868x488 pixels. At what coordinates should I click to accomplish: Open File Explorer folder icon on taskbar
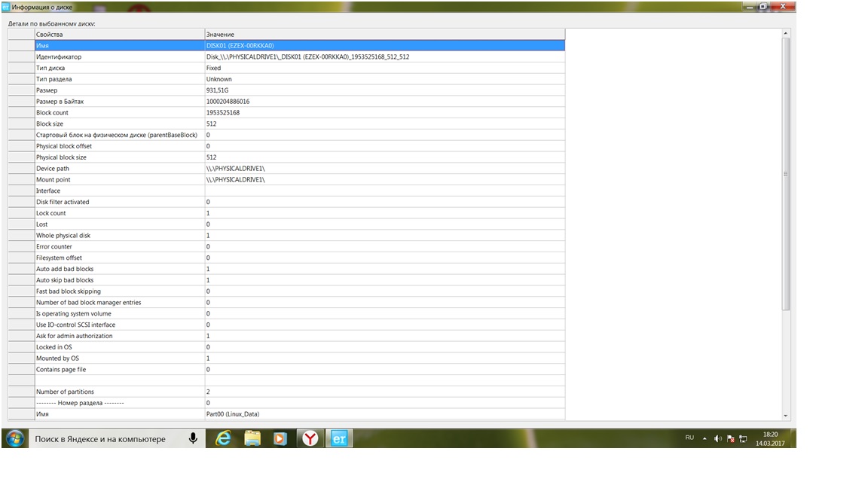click(252, 439)
